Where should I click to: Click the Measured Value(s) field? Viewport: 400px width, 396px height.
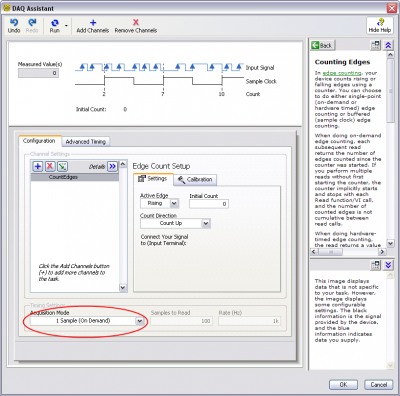coord(38,73)
